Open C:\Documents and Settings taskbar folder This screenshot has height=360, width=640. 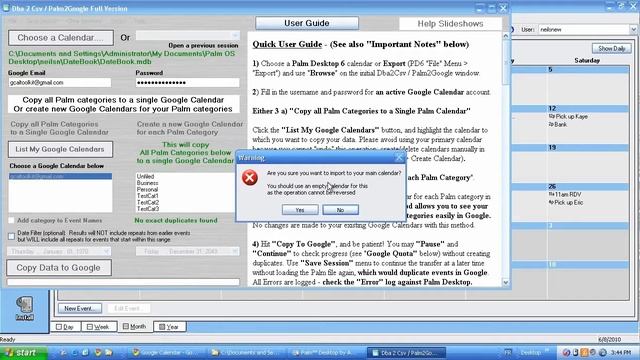click(x=245, y=353)
